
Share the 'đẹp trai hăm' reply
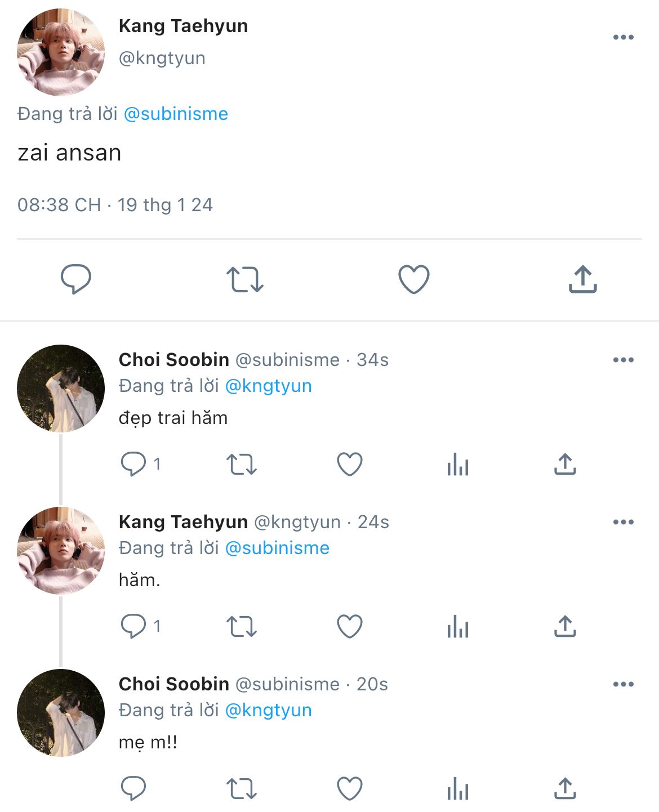[x=565, y=465]
